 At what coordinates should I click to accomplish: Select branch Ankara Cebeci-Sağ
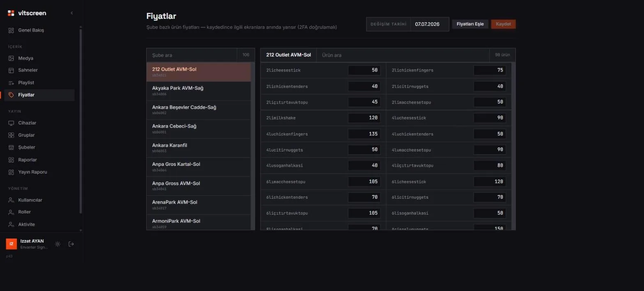coord(199,129)
